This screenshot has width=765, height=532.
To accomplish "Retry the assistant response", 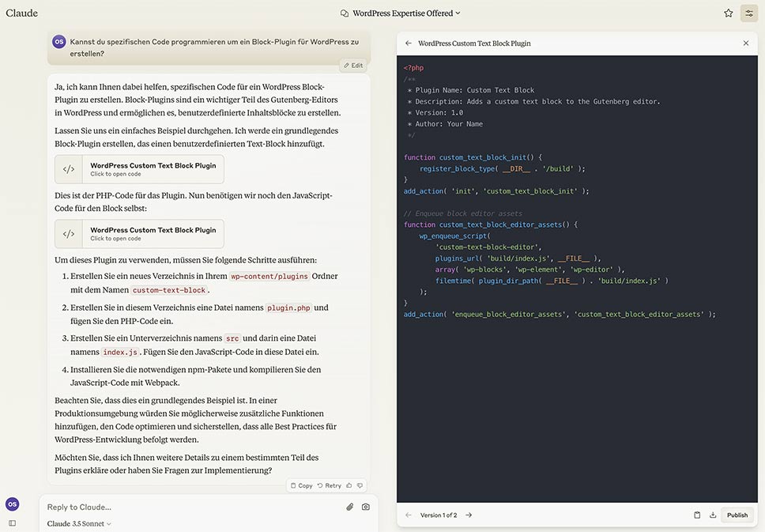I will point(330,485).
